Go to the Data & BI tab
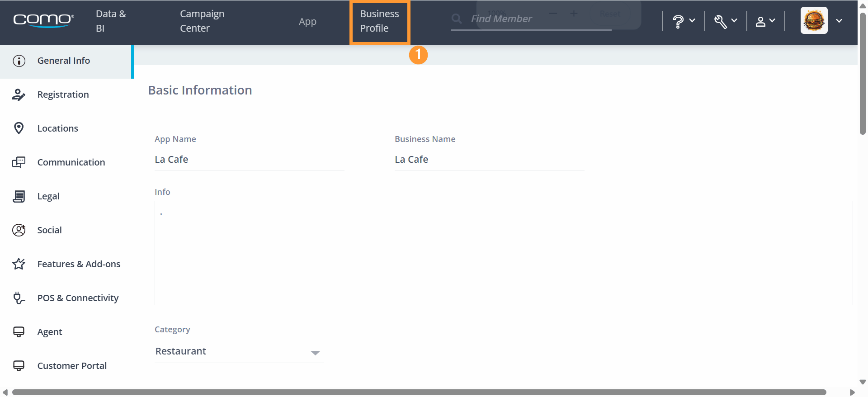Screen dimensions: 868x397 tap(111, 21)
